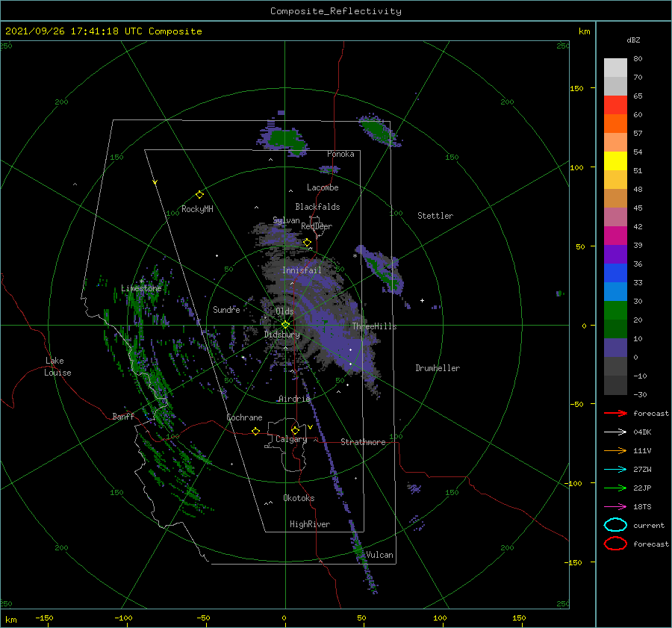Click the Limestone label

coord(141,288)
